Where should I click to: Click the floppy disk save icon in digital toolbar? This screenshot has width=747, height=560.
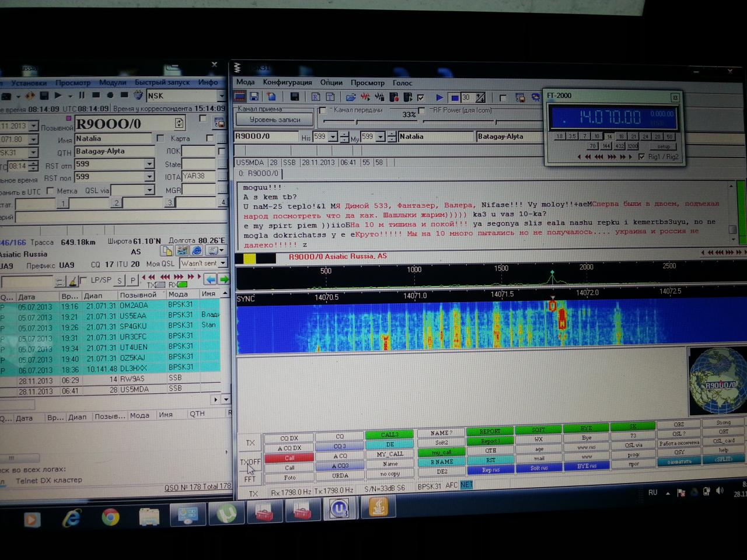(254, 97)
